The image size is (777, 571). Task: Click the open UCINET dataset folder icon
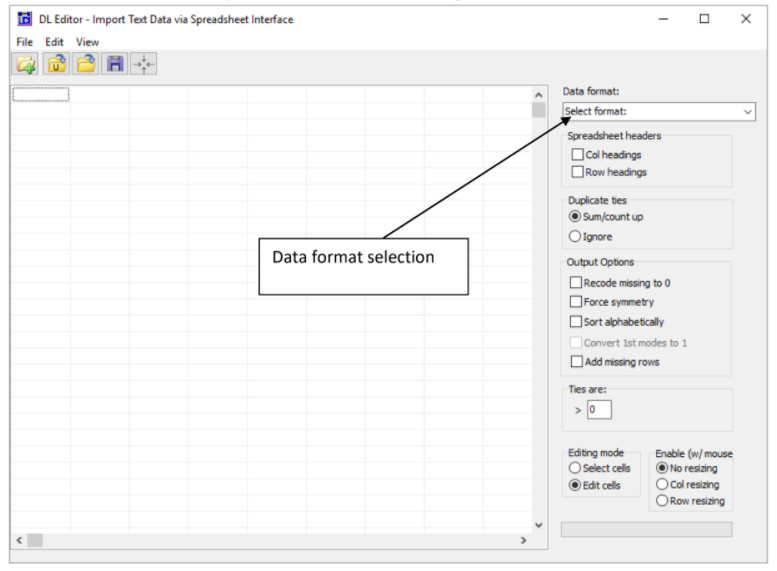coord(56,64)
